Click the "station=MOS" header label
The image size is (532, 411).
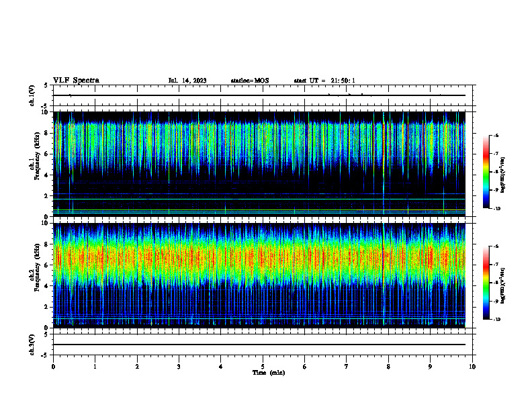[x=250, y=81]
